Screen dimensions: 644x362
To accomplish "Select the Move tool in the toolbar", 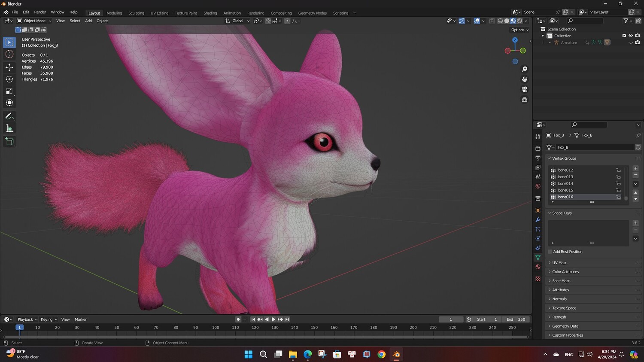I will 9,67.
